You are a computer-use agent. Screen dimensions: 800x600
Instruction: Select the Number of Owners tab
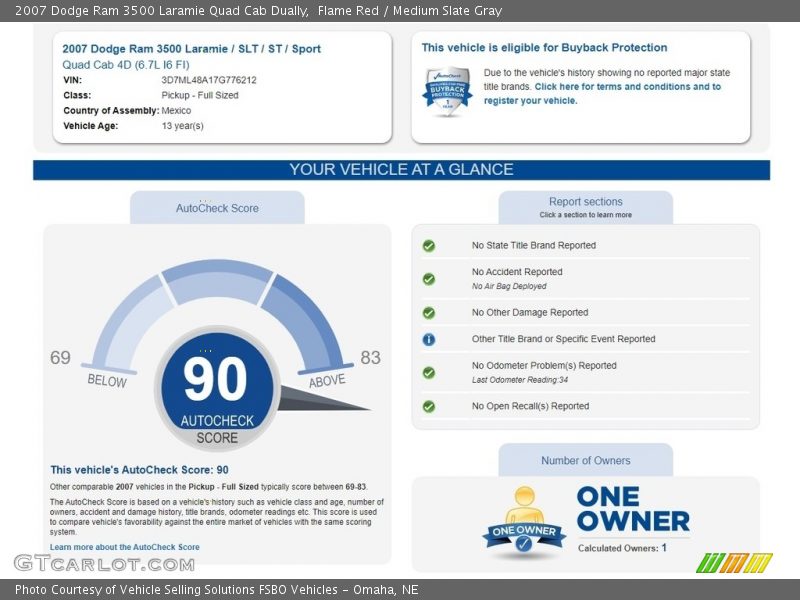[x=585, y=461]
